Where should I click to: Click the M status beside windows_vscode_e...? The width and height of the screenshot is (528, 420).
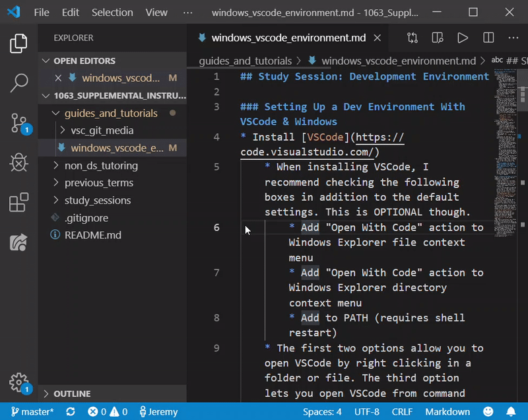point(173,148)
